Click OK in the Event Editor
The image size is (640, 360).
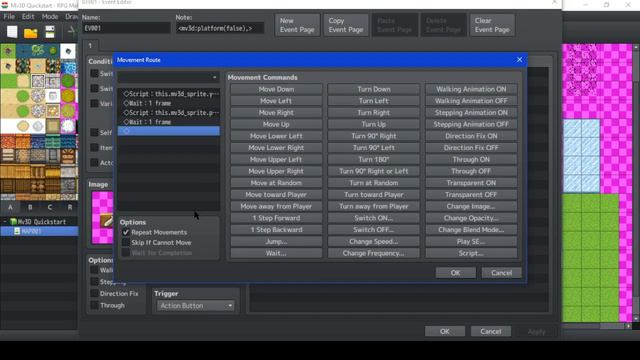[444, 331]
